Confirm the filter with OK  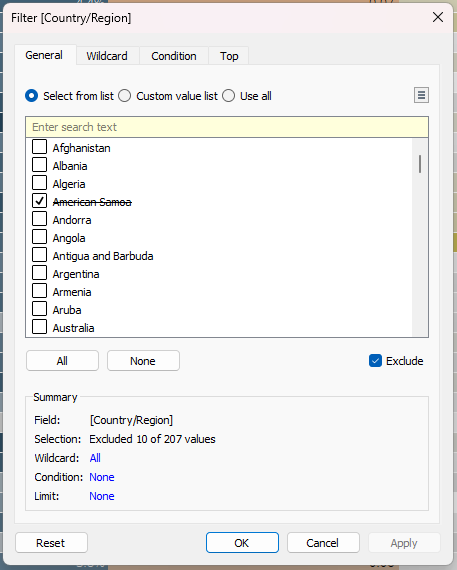pyautogui.click(x=242, y=543)
